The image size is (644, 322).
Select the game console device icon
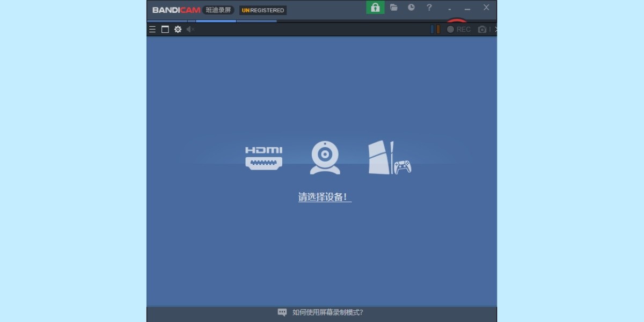coord(390,157)
